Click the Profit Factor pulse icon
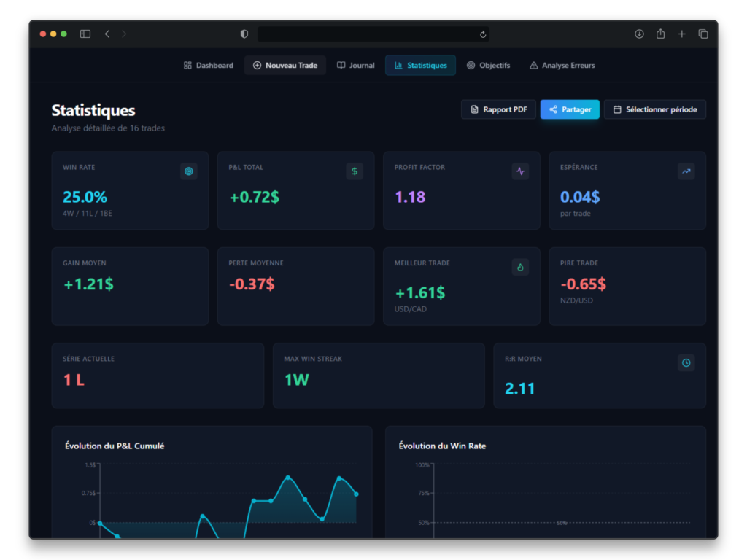This screenshot has height=560, width=747. pyautogui.click(x=520, y=171)
